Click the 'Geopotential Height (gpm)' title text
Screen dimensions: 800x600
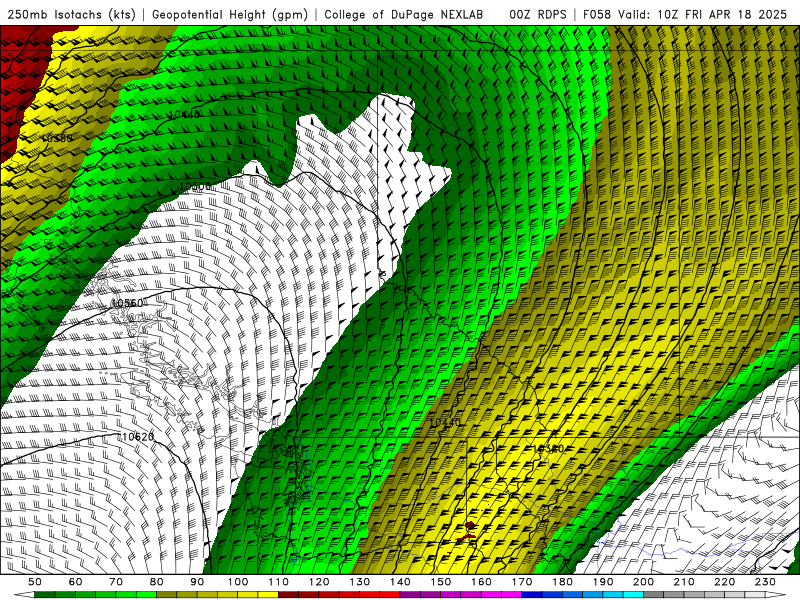[x=230, y=14]
